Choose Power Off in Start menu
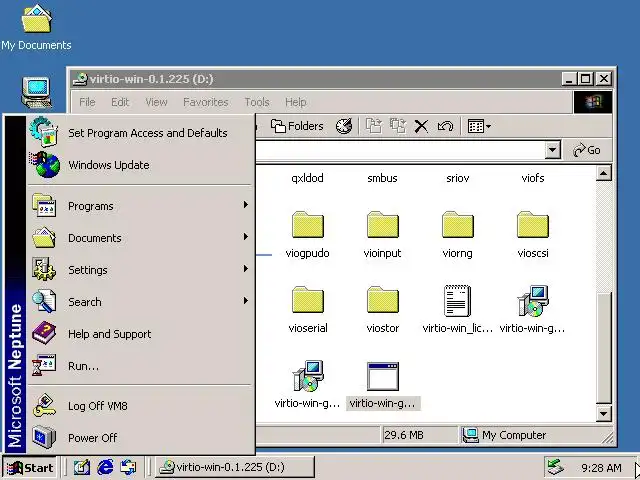Image resolution: width=640 pixels, height=480 pixels. [x=140, y=438]
